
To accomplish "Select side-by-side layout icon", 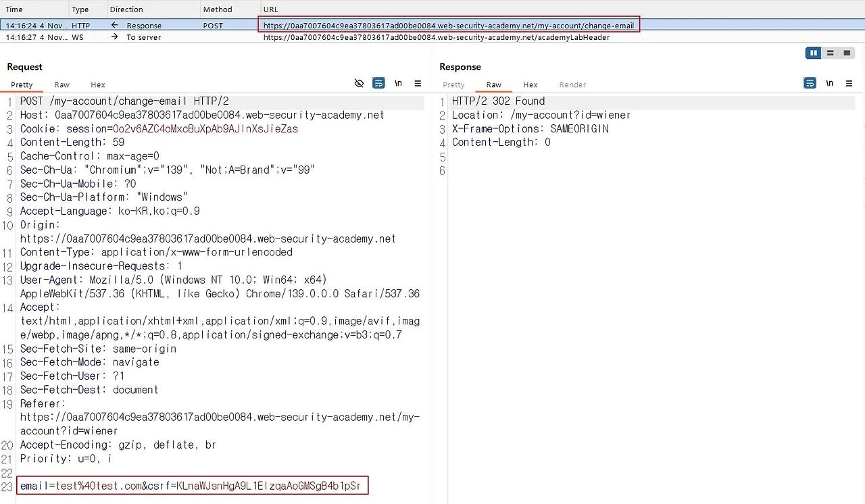I will pyautogui.click(x=814, y=53).
